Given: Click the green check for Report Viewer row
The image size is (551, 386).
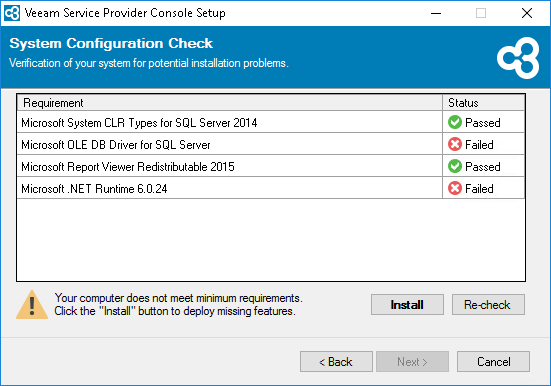Looking at the screenshot, I should [x=455, y=166].
